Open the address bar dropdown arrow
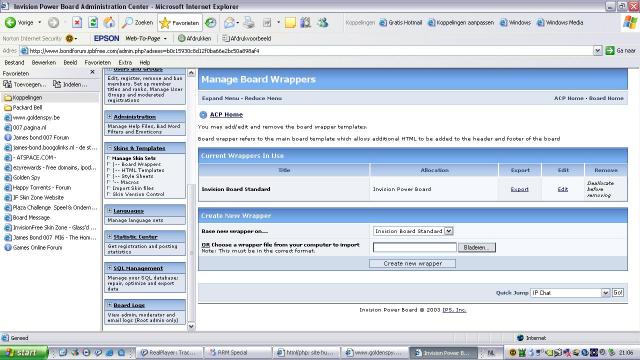Viewport: 640px width, 360px height. click(x=598, y=51)
